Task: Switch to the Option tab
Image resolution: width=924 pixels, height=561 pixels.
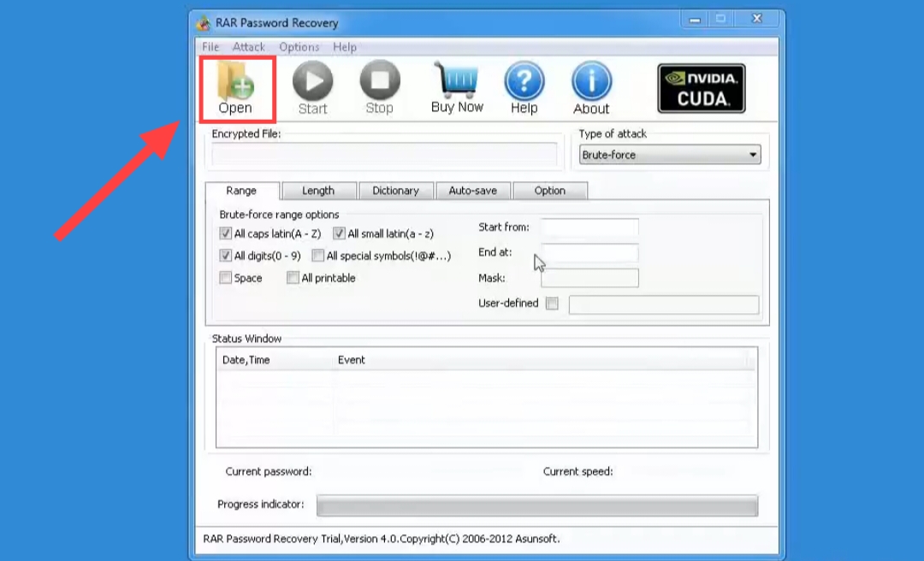Action: pyautogui.click(x=550, y=191)
